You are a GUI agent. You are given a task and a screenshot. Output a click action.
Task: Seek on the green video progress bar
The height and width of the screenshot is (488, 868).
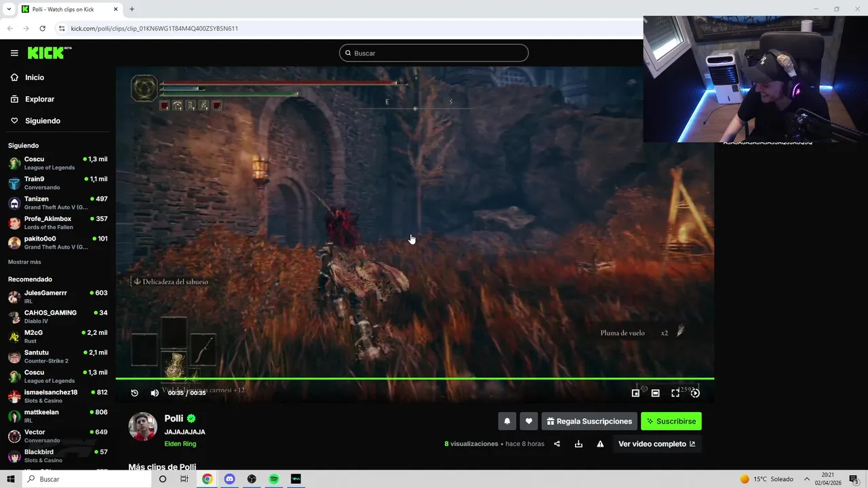(x=415, y=378)
